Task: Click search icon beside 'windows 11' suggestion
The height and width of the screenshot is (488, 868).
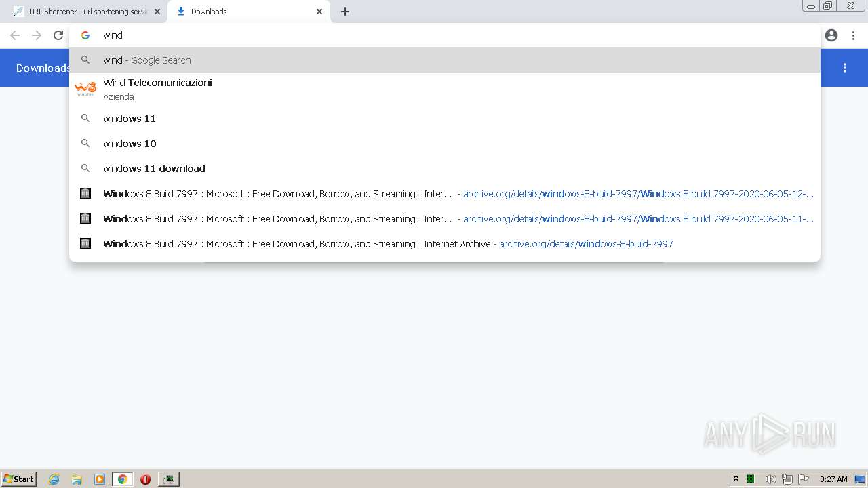Action: tap(85, 119)
